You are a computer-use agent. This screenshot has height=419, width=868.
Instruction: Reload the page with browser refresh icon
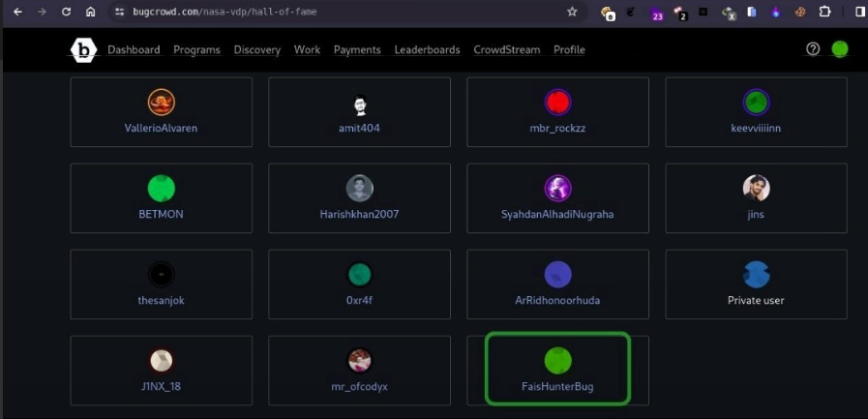pyautogui.click(x=66, y=12)
